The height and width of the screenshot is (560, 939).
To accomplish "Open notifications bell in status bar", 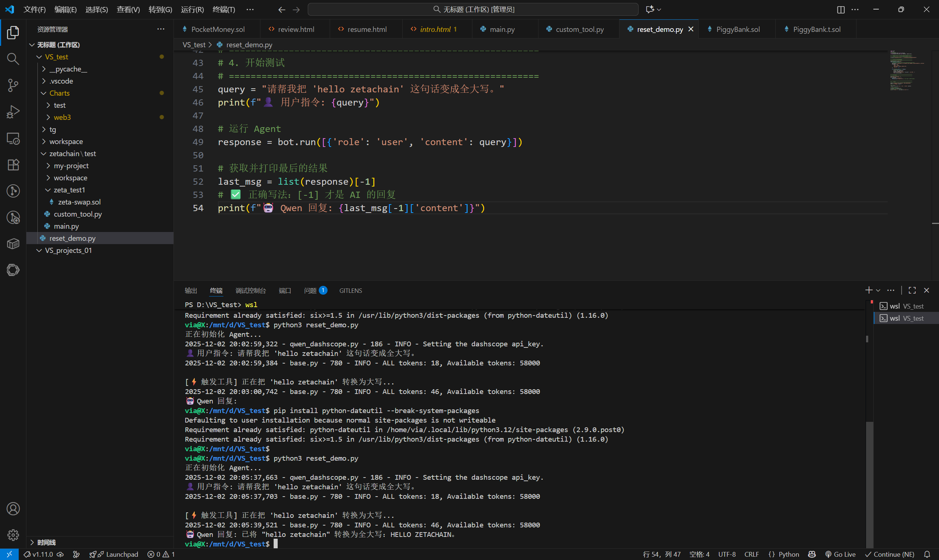I will [x=927, y=555].
